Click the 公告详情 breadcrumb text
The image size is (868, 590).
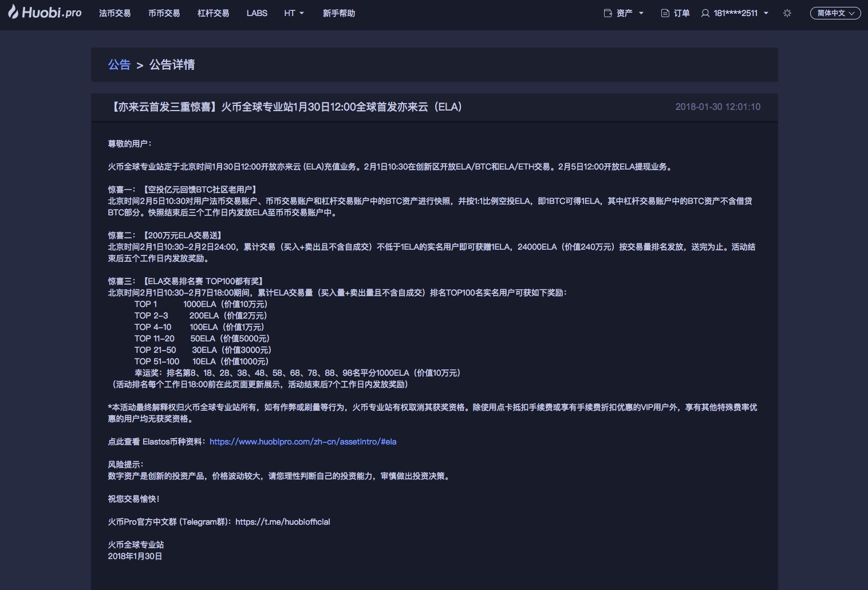[x=172, y=65]
